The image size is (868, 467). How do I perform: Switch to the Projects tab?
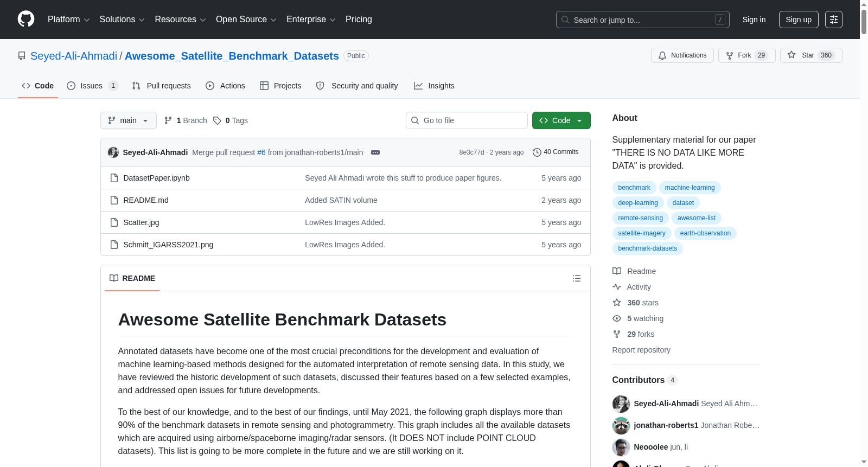(280, 86)
